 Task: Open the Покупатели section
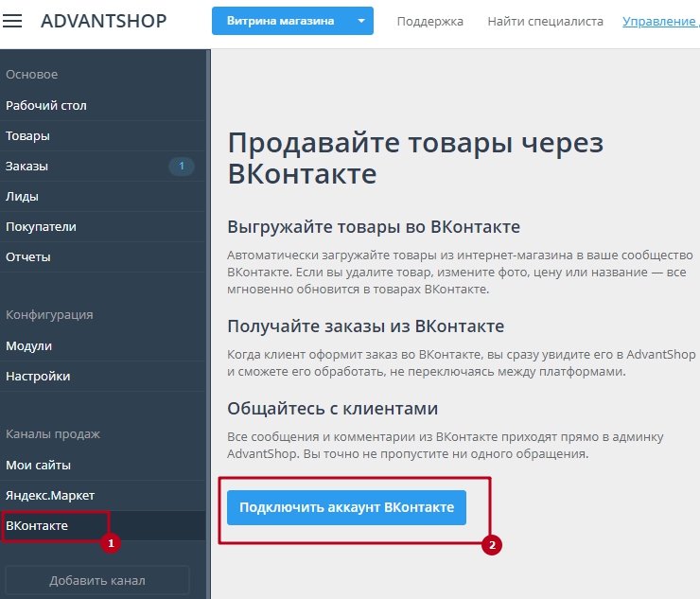[x=103, y=227]
